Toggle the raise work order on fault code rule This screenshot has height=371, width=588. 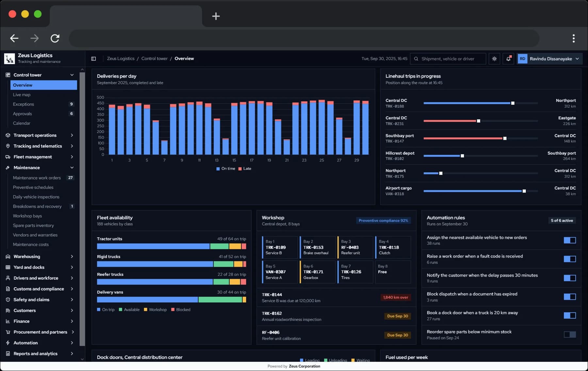570,259
